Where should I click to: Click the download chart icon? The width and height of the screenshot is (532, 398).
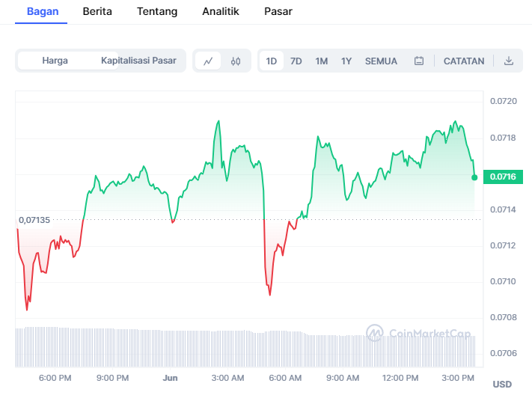(x=509, y=61)
